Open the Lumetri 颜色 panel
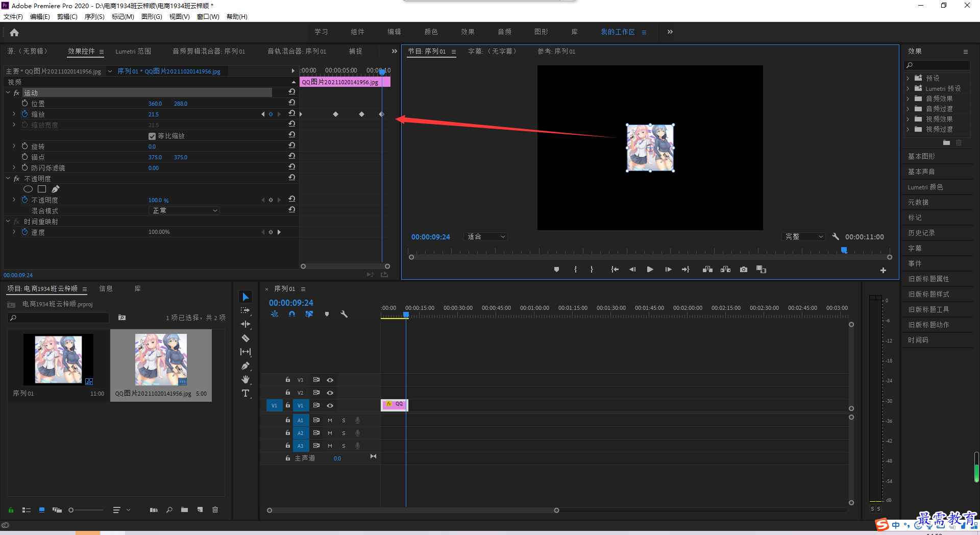This screenshot has width=980, height=535. point(925,187)
